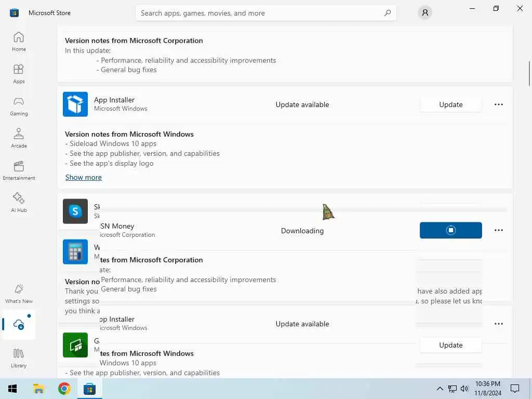Click the Skype app icon

(75, 211)
